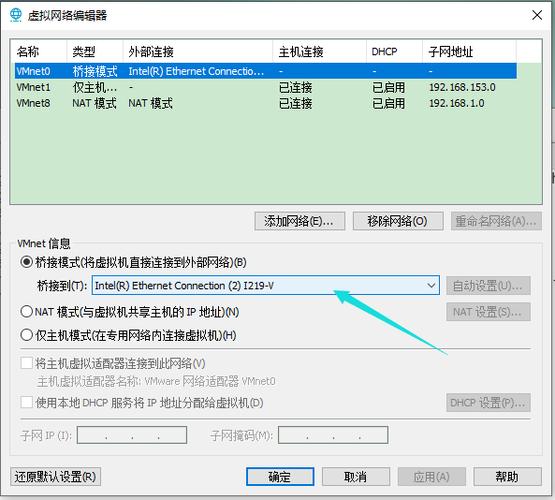This screenshot has width=555, height=500.
Task: Click 移除网络(O) button
Action: tap(398, 221)
